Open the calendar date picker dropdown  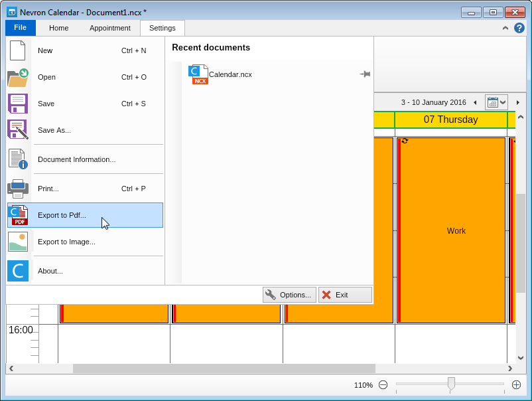496,102
